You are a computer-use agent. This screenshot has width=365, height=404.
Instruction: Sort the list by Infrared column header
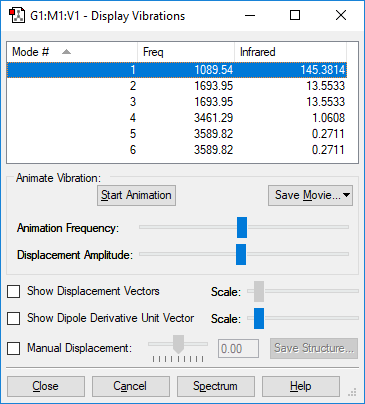[x=290, y=52]
